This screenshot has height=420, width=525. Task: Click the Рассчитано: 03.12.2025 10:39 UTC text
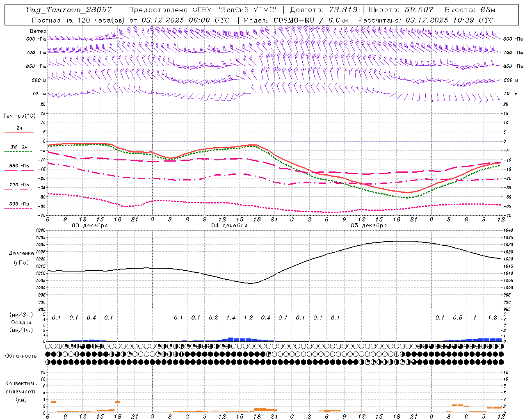[426, 20]
